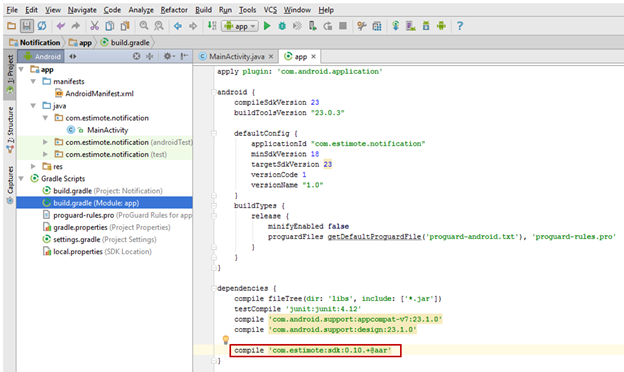Toggle the Structure side tab
Viewport: 624px width, 372px height.
pyautogui.click(x=10, y=129)
